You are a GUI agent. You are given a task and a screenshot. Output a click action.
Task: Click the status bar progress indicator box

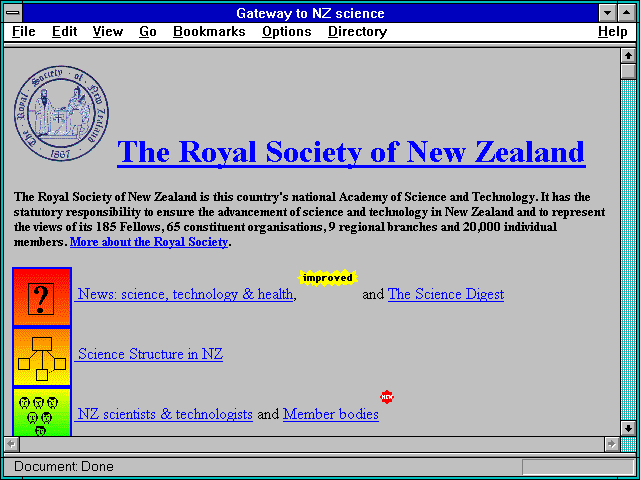[578, 467]
